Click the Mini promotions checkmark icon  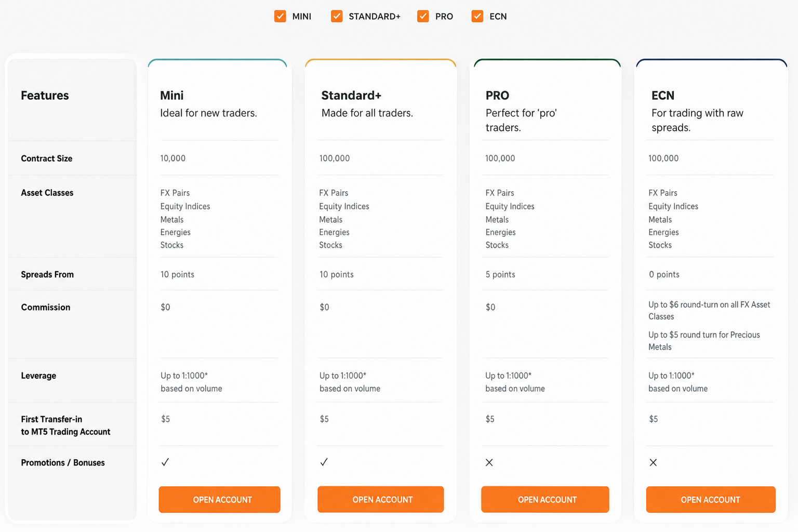point(165,462)
